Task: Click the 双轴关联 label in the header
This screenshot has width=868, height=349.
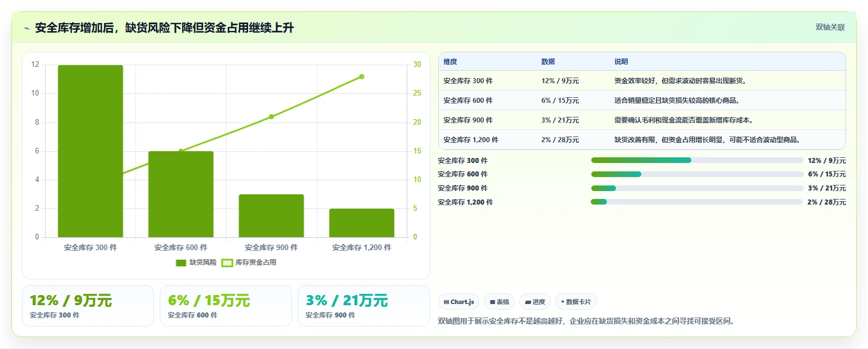Action: [x=830, y=28]
